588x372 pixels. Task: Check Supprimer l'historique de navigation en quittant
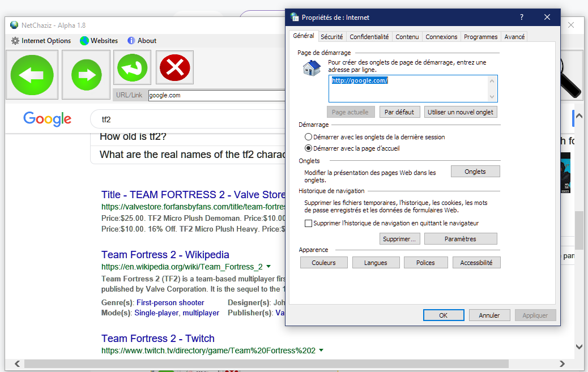[392, 223]
